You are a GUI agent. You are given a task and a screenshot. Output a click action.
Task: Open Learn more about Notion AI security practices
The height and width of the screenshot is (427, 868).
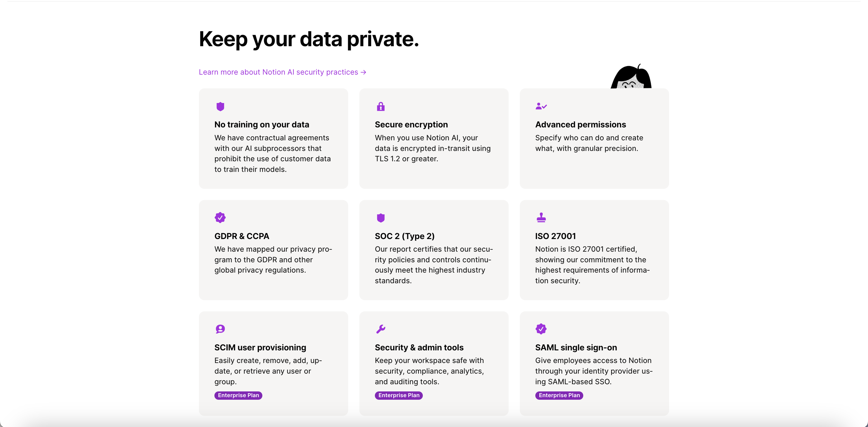click(x=282, y=72)
